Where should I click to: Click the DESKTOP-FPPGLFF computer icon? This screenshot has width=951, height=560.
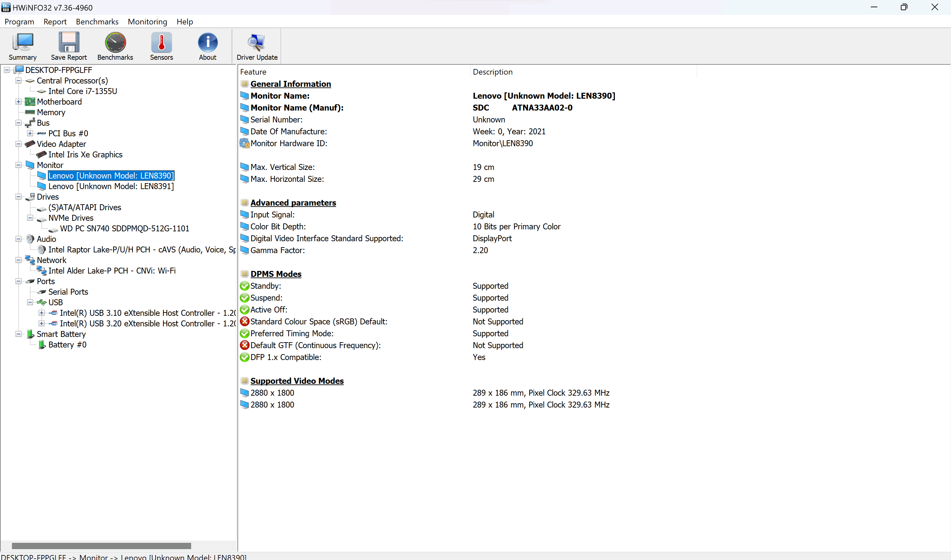click(x=19, y=70)
